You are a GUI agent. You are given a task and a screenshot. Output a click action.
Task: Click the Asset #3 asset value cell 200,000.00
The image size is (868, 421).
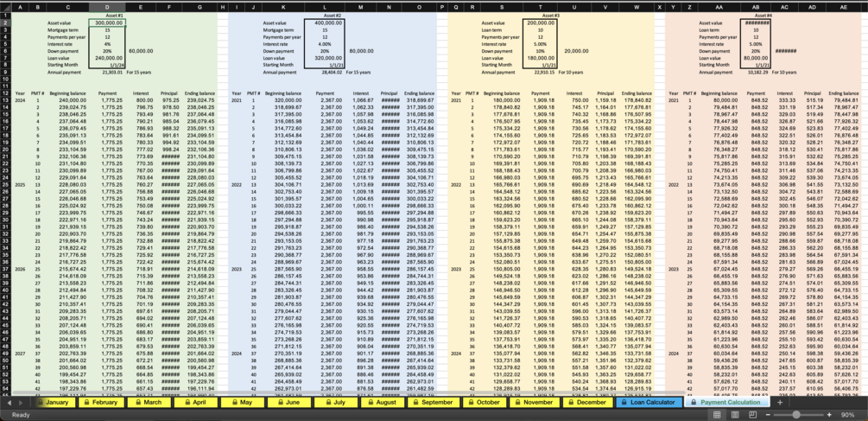point(540,23)
